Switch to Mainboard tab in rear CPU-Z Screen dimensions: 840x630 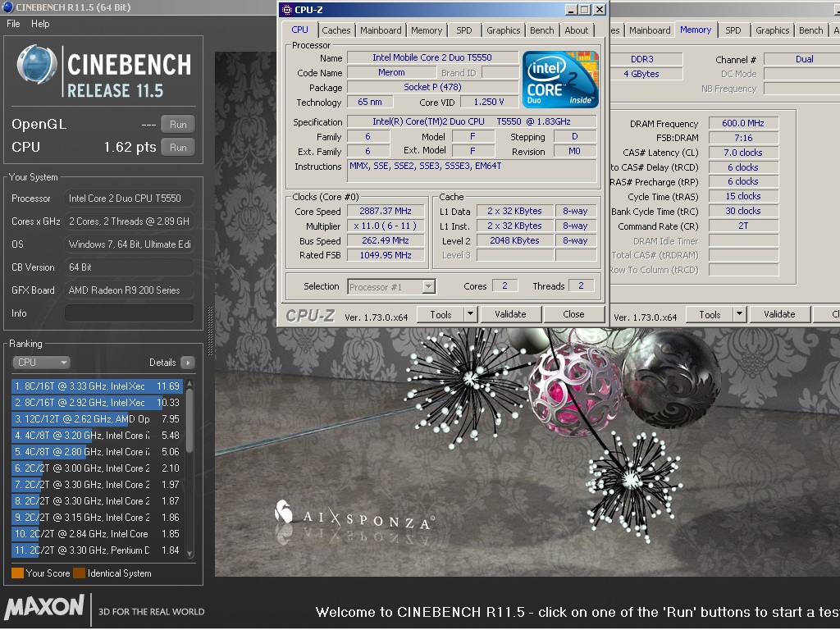(650, 30)
